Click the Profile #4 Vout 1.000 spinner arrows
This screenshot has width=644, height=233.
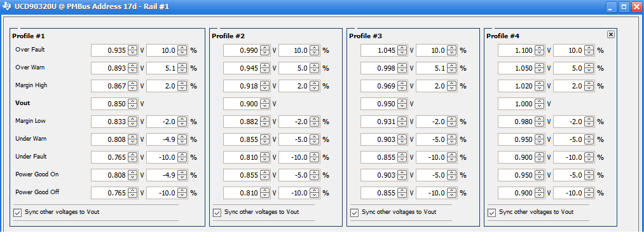[x=539, y=104]
